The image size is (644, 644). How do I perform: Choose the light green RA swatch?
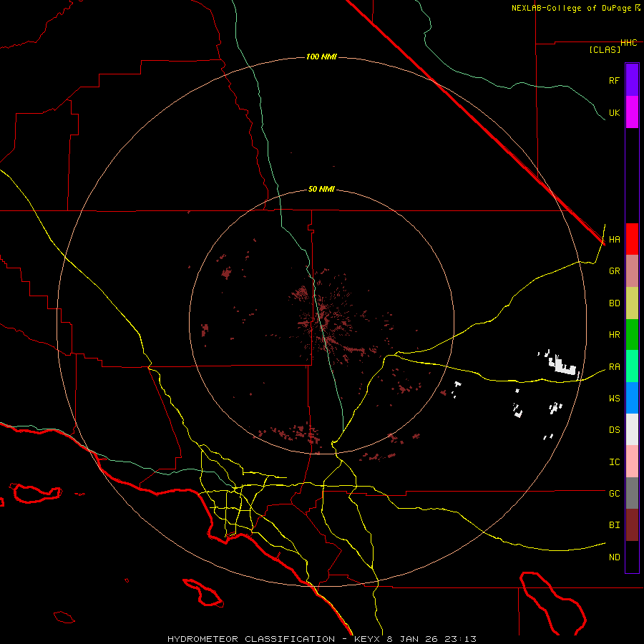point(632,366)
